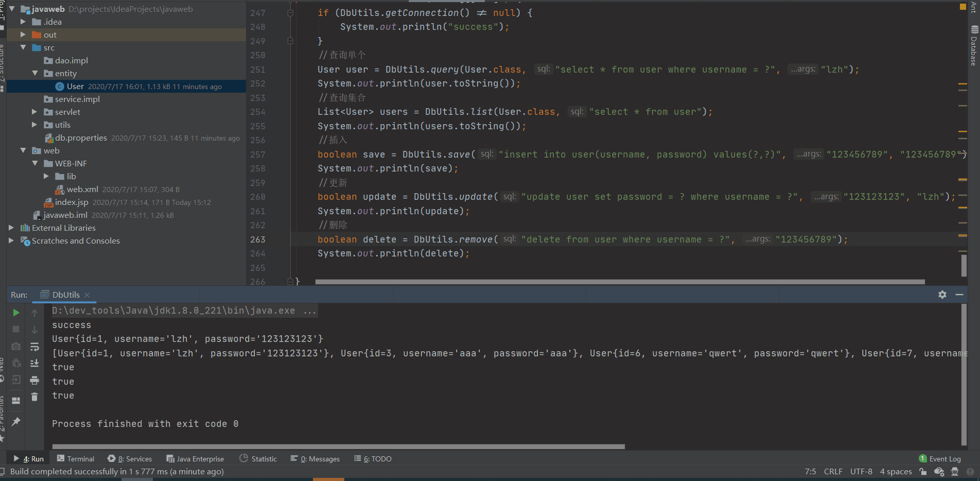Select index.jsp file

[x=72, y=202]
